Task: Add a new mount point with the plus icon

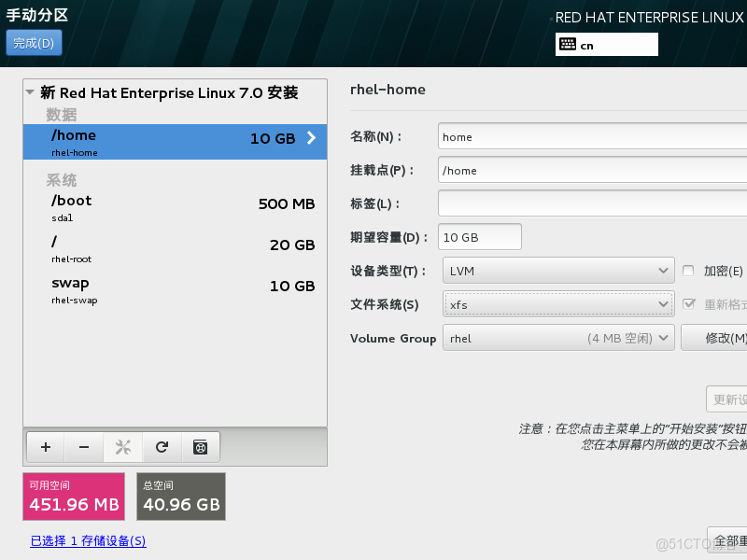Action: pos(44,447)
